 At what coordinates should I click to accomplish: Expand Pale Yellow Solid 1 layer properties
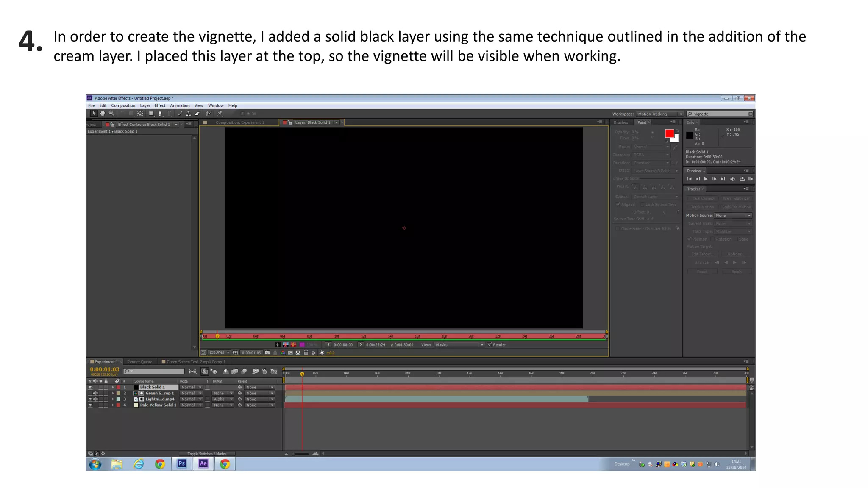click(x=113, y=405)
